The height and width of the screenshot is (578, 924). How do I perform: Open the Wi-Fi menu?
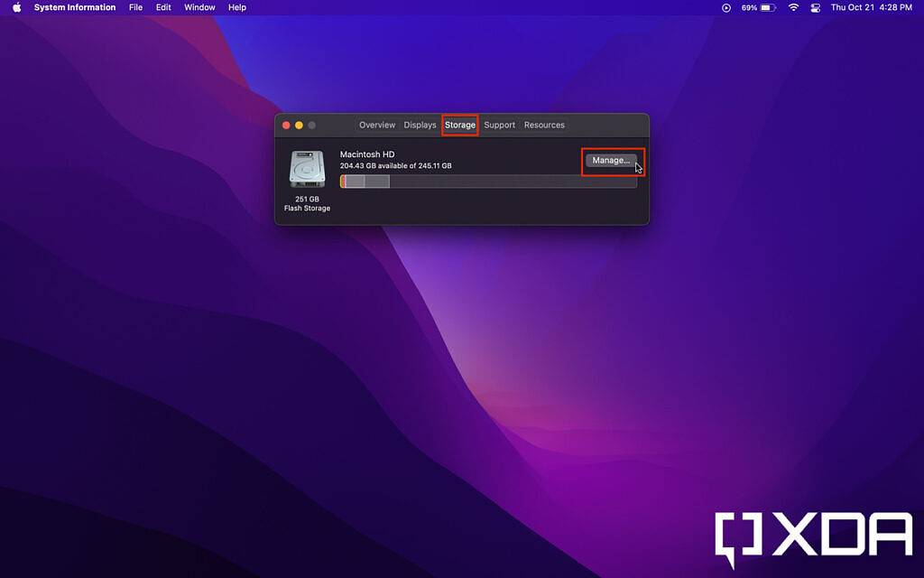[792, 7]
